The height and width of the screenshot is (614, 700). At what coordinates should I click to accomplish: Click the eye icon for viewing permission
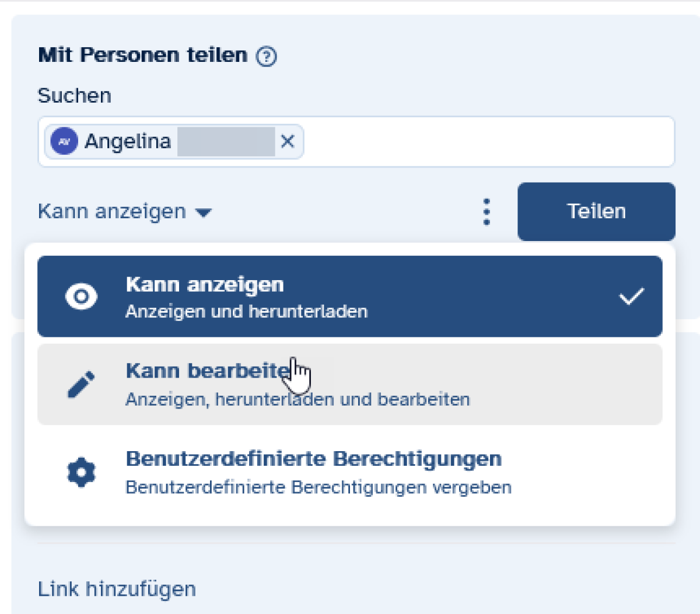click(81, 296)
